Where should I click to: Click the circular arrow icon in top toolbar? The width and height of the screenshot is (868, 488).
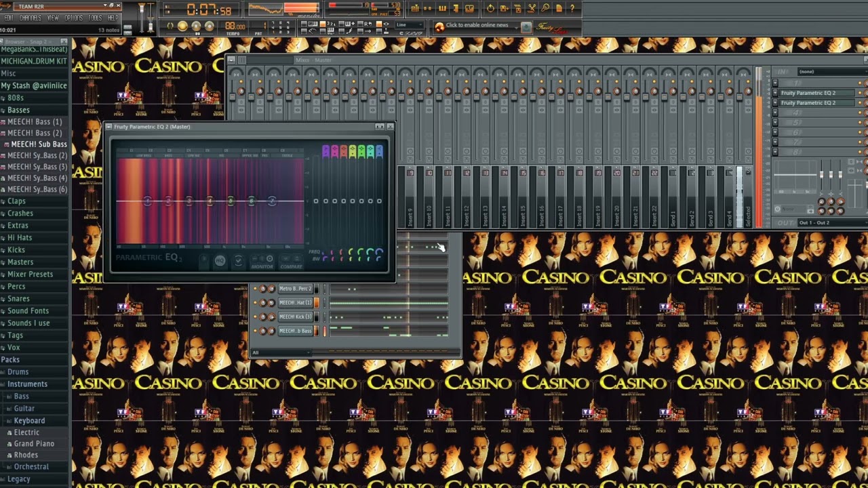[490, 9]
